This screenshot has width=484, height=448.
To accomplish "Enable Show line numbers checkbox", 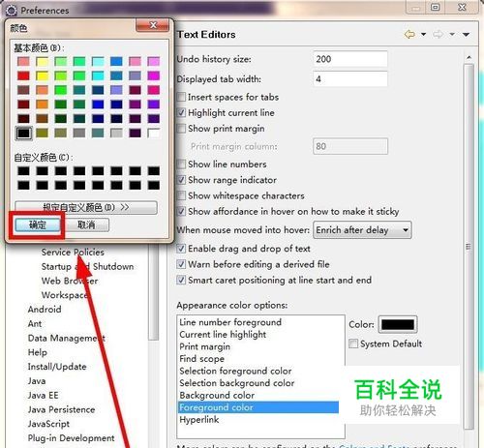I will click(181, 164).
